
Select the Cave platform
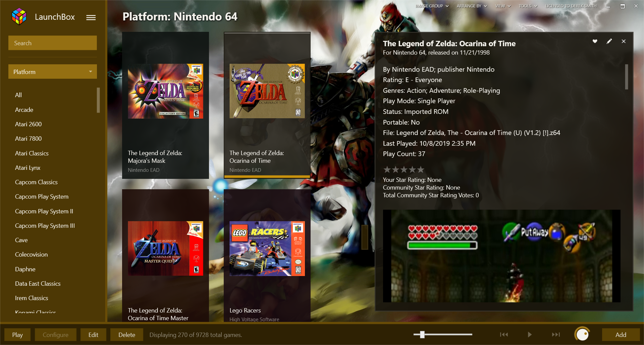click(21, 240)
